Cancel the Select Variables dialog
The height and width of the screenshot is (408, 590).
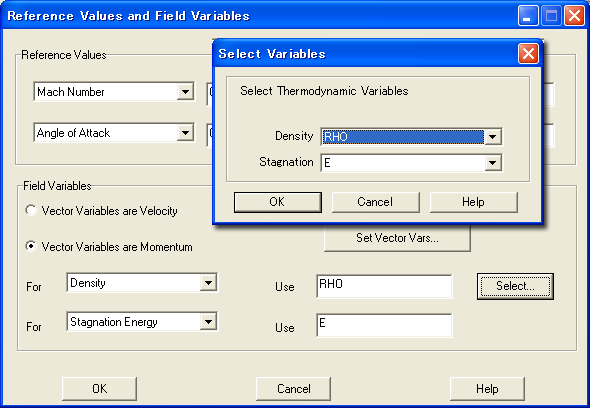click(x=376, y=202)
